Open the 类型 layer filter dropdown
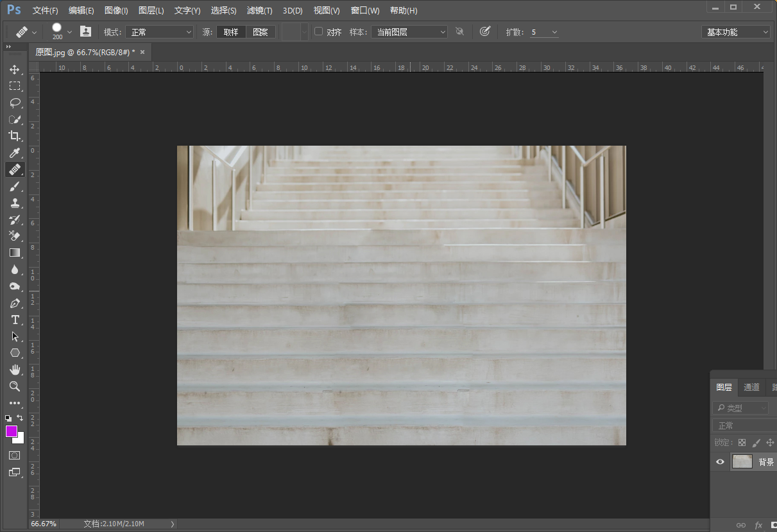 740,408
